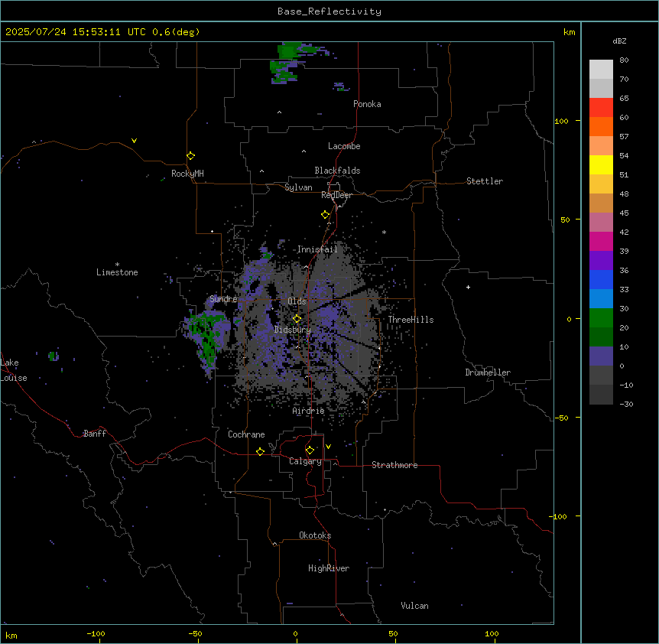Click the Banff label
Image resolution: width=659 pixels, height=644 pixels.
tap(95, 434)
